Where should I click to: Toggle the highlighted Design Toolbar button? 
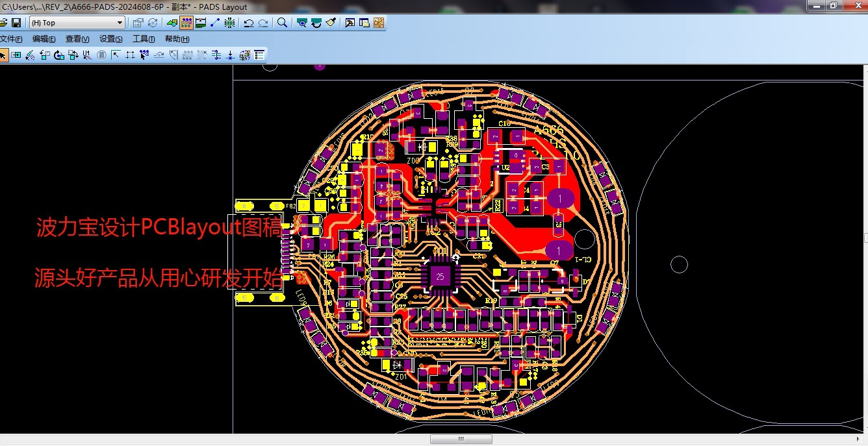pos(186,23)
